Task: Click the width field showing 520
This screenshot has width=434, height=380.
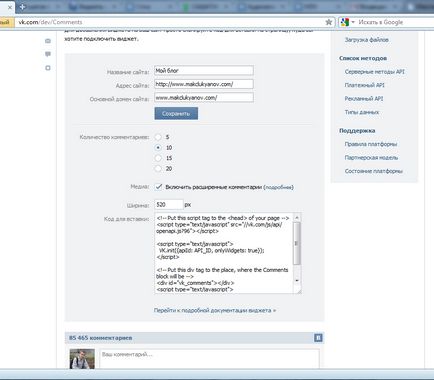Action: pyautogui.click(x=169, y=205)
